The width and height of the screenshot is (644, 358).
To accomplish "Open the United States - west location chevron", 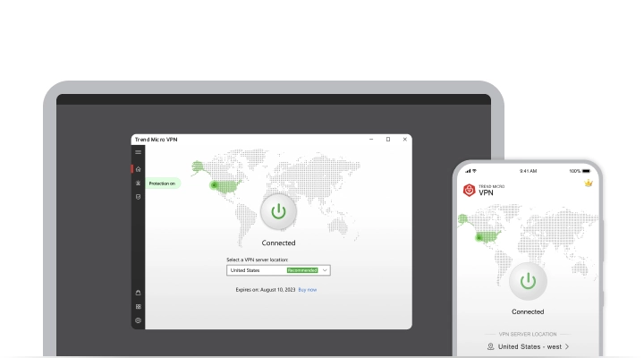I will 567,346.
